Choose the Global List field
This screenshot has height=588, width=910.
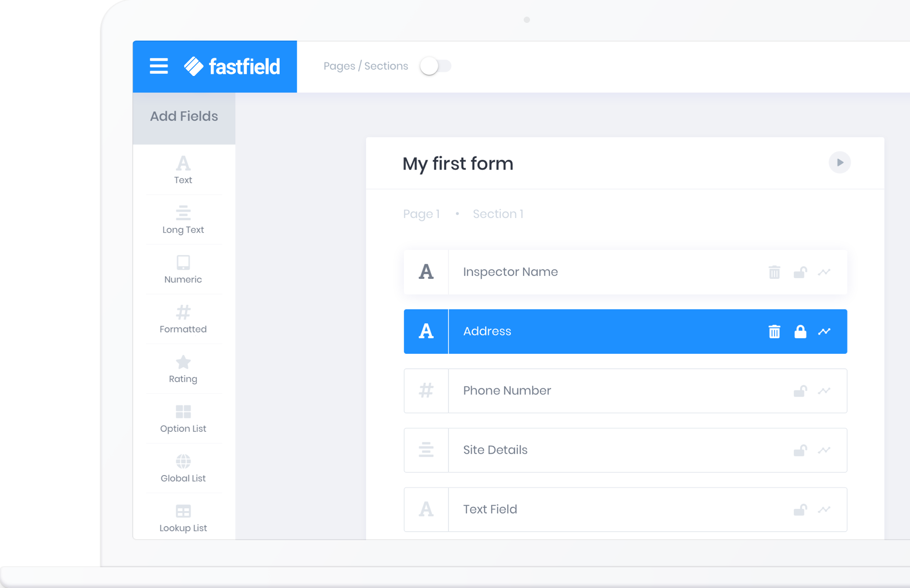183,468
